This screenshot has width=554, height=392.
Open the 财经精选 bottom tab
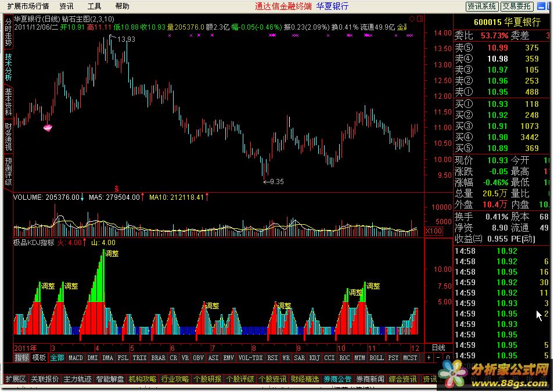(305, 379)
